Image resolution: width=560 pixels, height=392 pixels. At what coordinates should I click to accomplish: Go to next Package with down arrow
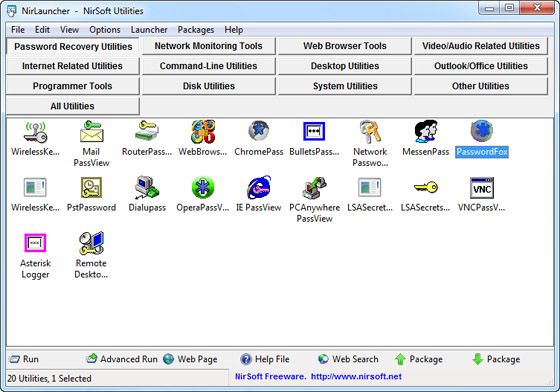point(496,359)
